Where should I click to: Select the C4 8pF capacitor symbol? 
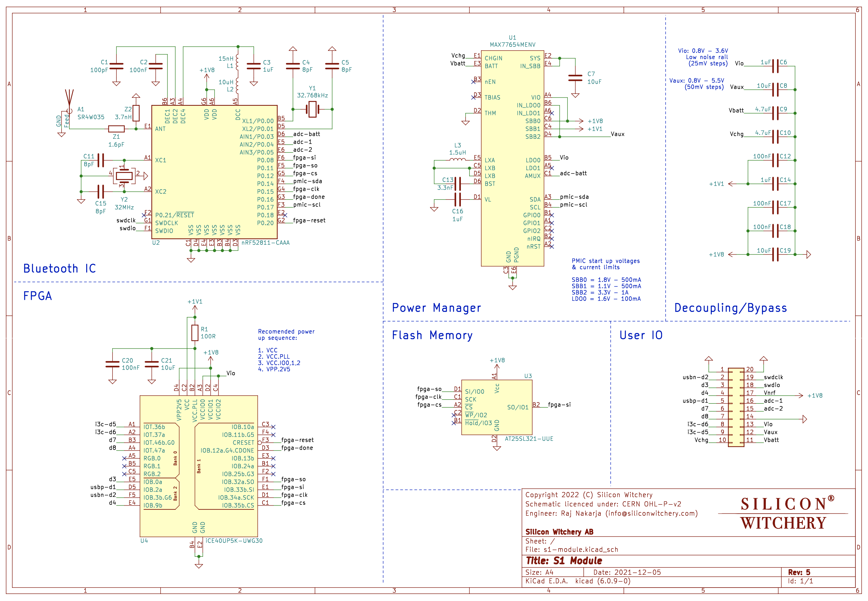point(293,66)
